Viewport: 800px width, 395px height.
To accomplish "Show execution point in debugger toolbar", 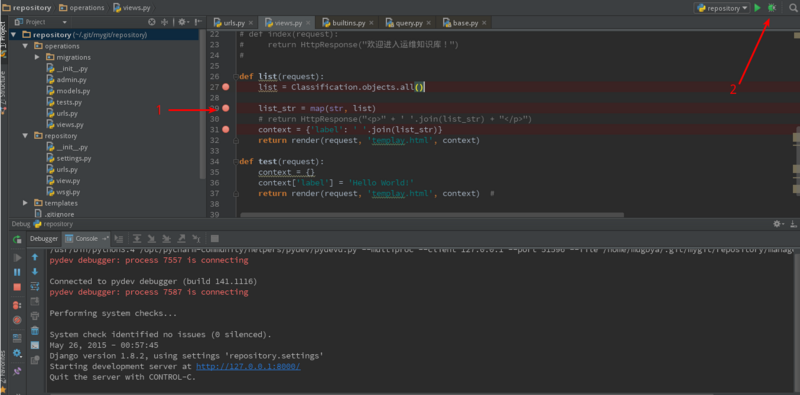I will (118, 238).
